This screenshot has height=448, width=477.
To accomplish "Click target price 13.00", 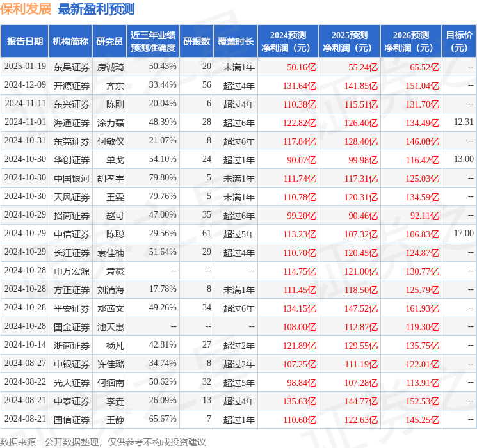I will [x=464, y=159].
